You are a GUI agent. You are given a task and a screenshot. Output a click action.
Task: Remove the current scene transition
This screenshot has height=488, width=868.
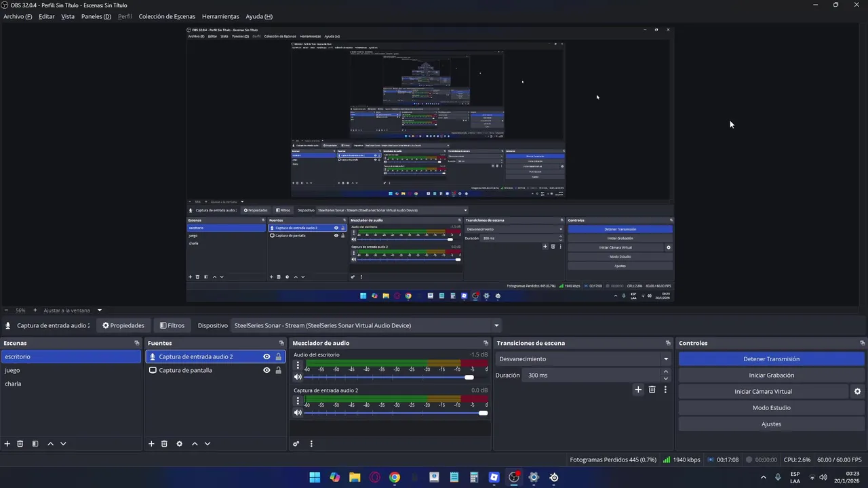[652, 390]
